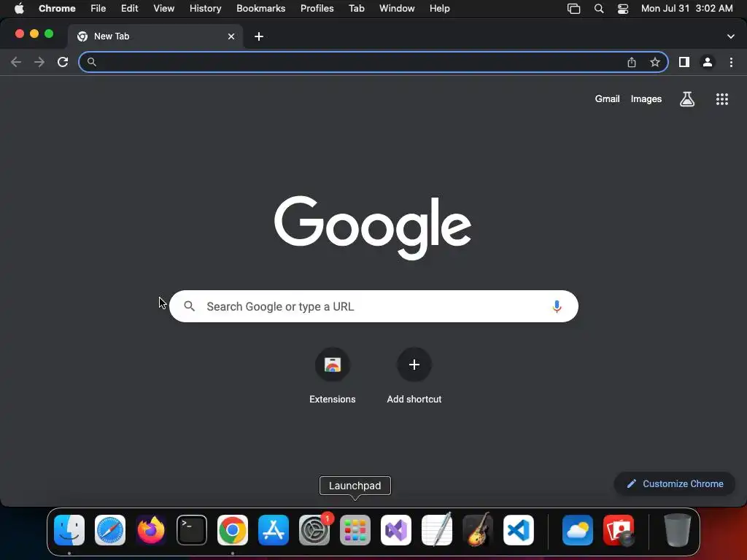The height and width of the screenshot is (560, 747).
Task: Open System Settings from the Dock
Action: pyautogui.click(x=314, y=530)
